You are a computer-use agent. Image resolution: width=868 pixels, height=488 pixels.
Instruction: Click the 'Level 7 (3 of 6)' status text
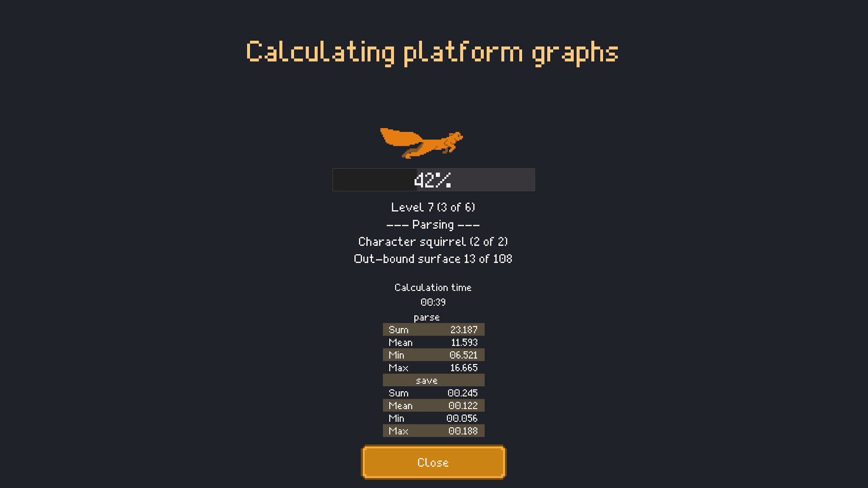pyautogui.click(x=433, y=207)
